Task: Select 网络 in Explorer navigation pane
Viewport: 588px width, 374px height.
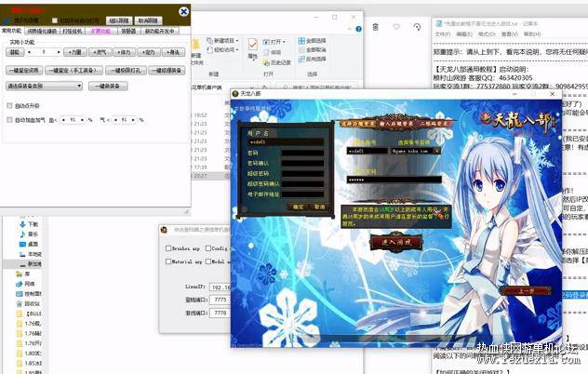Action: click(26, 284)
